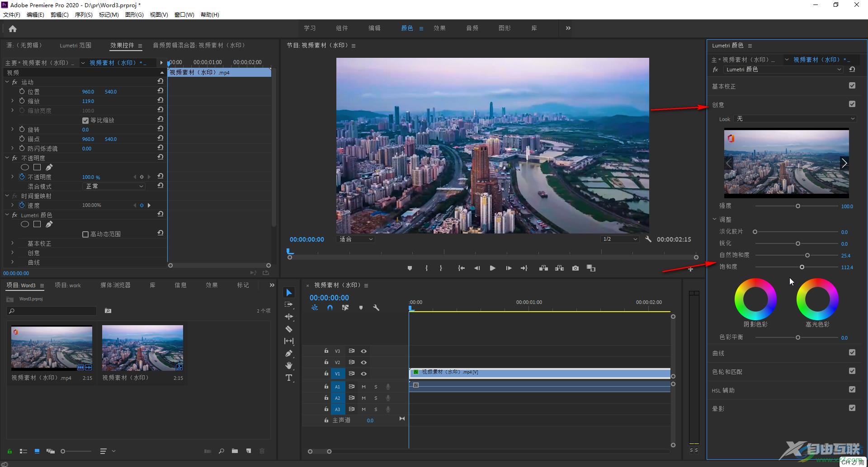868x467 pixels.
Task: Click the Home icon
Action: click(13, 29)
